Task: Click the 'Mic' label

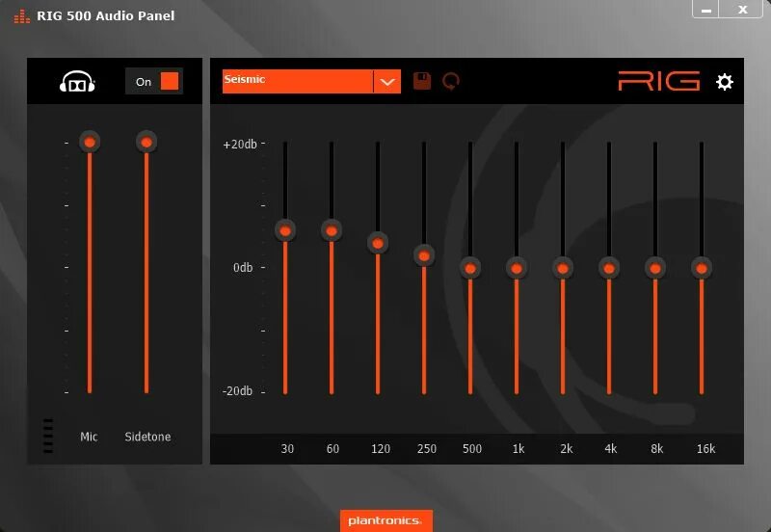Action: point(89,437)
